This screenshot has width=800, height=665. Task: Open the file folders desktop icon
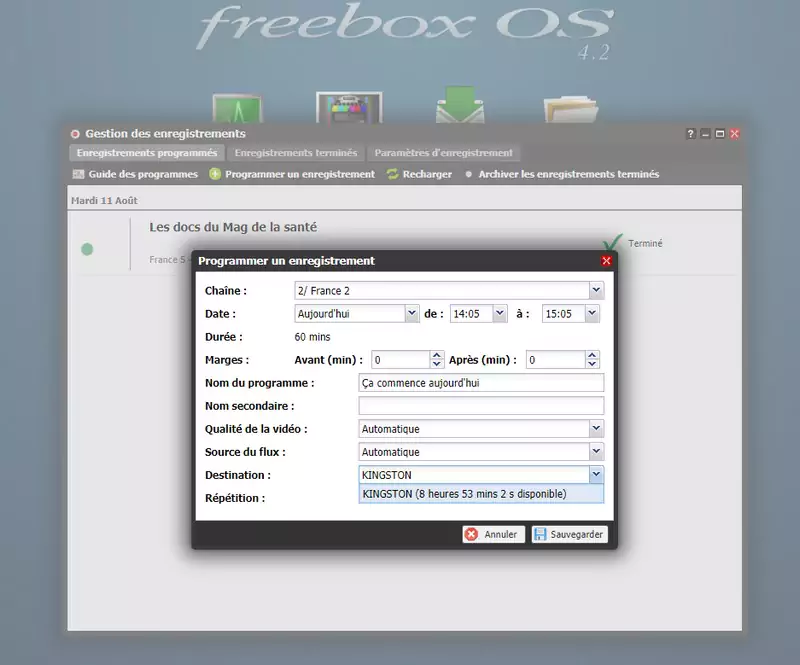[570, 112]
